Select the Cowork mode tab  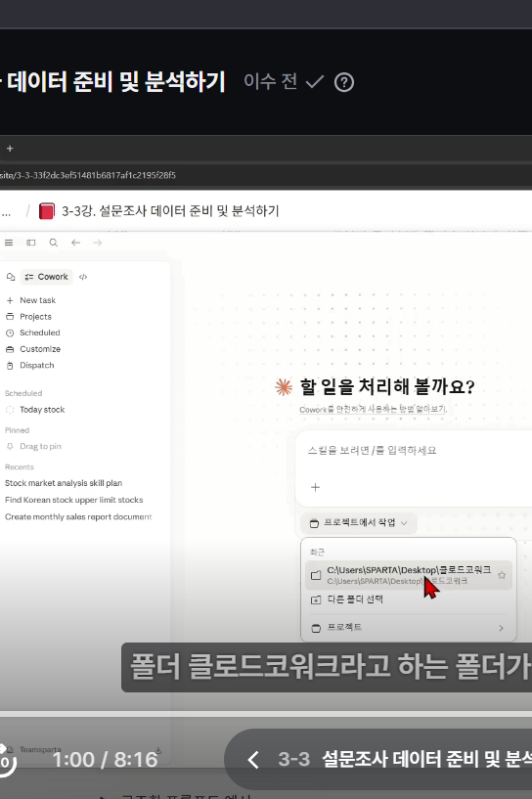47,277
